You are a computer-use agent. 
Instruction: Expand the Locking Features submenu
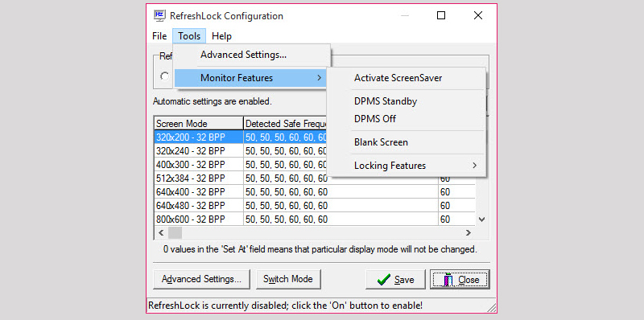tap(407, 166)
